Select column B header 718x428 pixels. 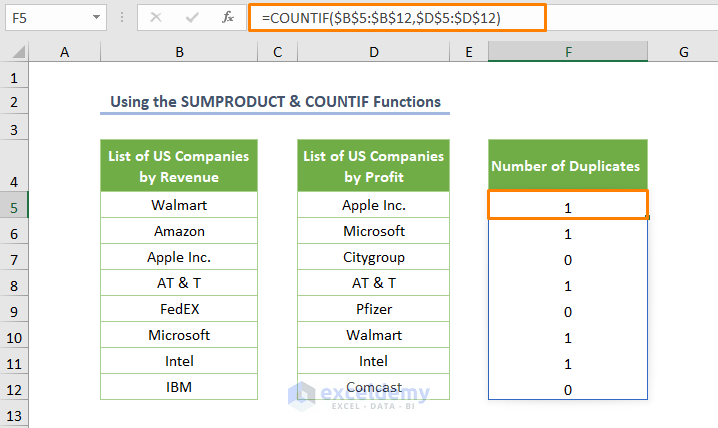(179, 52)
